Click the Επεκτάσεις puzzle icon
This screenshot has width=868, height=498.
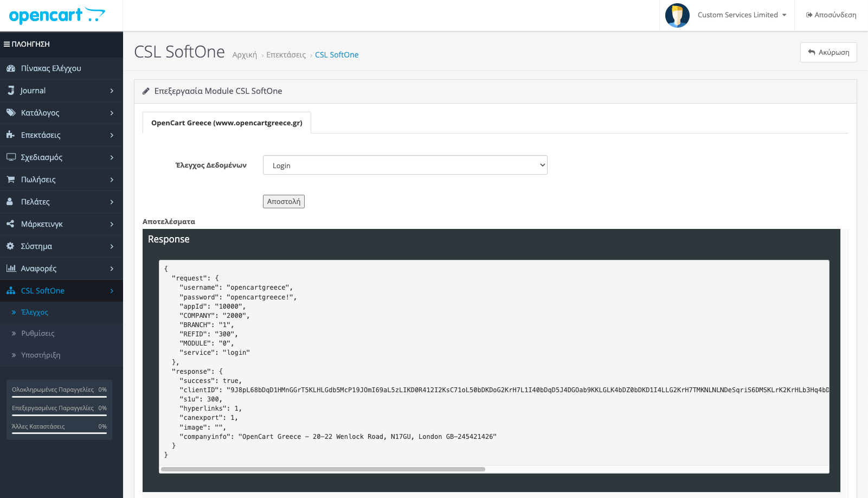(10, 135)
